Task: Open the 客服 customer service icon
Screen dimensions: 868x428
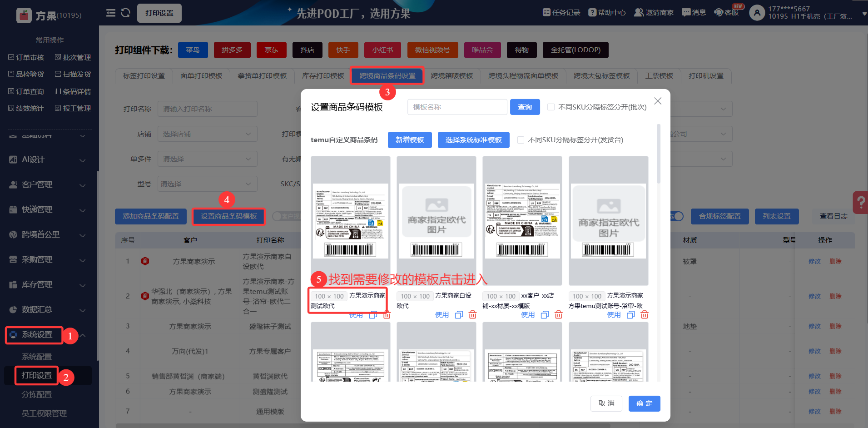Action: tap(719, 12)
